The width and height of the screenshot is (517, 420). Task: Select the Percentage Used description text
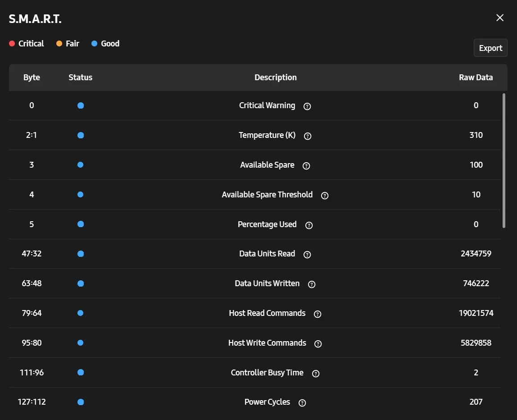[267, 224]
